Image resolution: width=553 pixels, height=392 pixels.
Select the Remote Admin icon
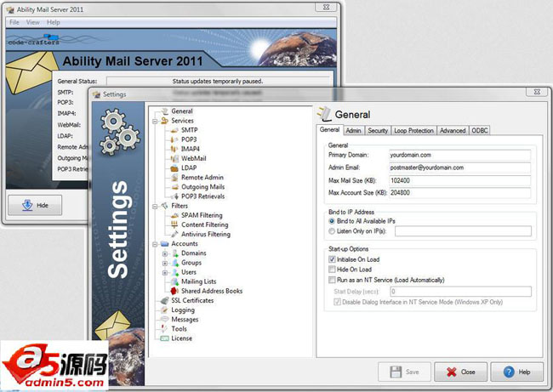(x=174, y=178)
